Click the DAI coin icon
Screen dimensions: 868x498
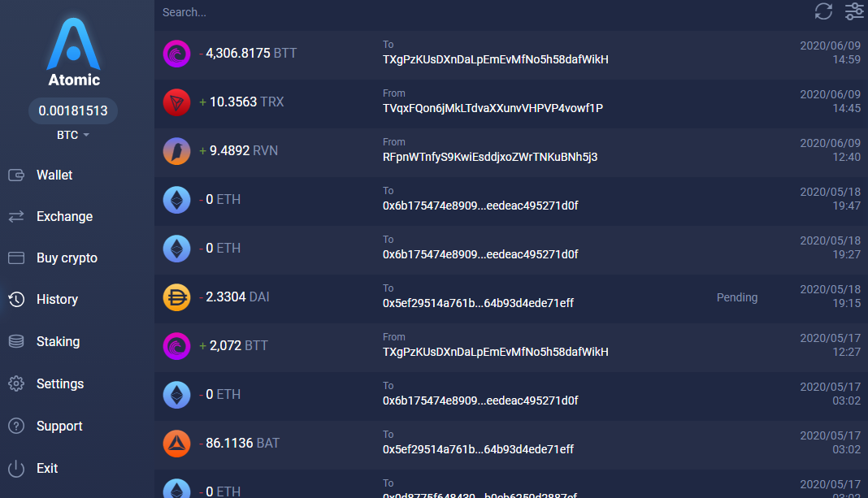pos(176,297)
